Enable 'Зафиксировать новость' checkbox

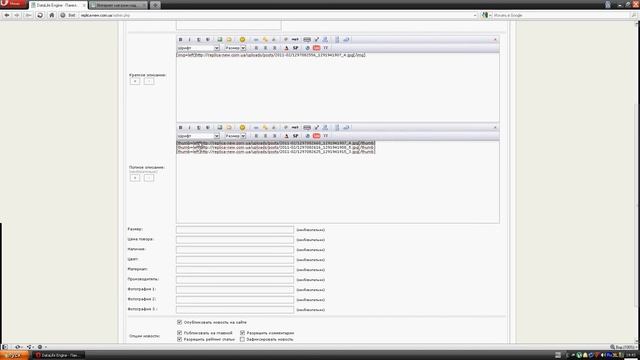[242, 339]
